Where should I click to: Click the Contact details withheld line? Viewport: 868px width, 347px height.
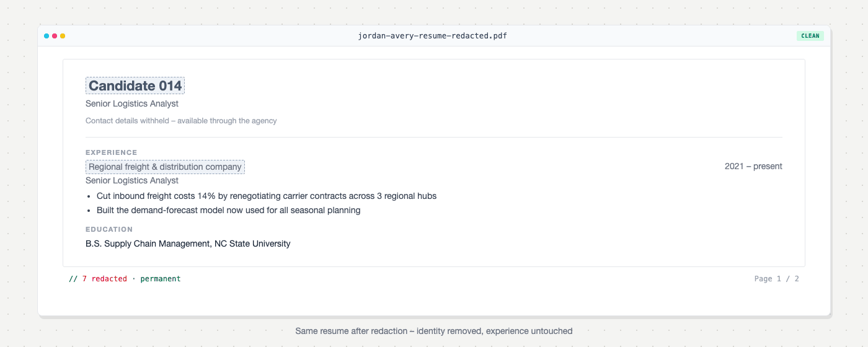pyautogui.click(x=181, y=121)
